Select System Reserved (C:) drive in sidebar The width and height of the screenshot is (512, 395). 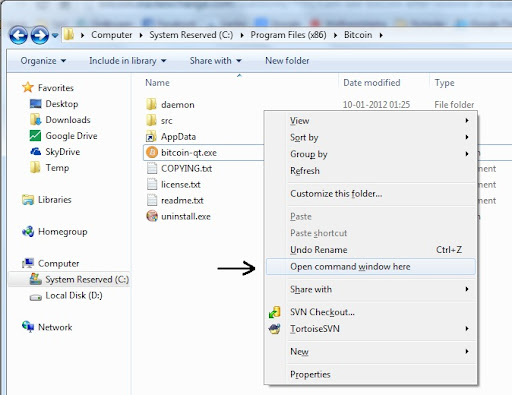coord(69,279)
